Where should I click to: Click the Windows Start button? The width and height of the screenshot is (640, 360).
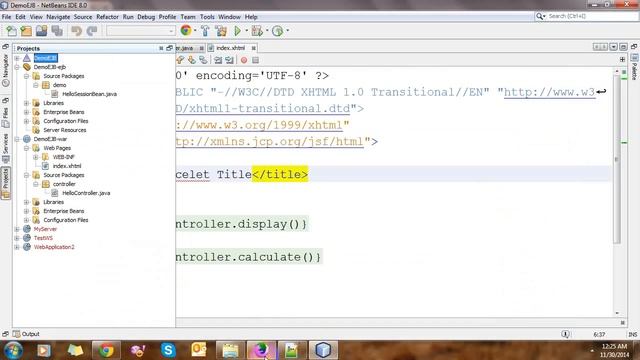coord(13,350)
